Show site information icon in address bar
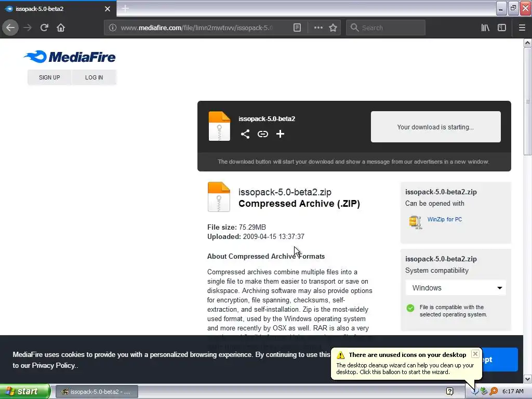Image resolution: width=532 pixels, height=399 pixels. coord(113,28)
